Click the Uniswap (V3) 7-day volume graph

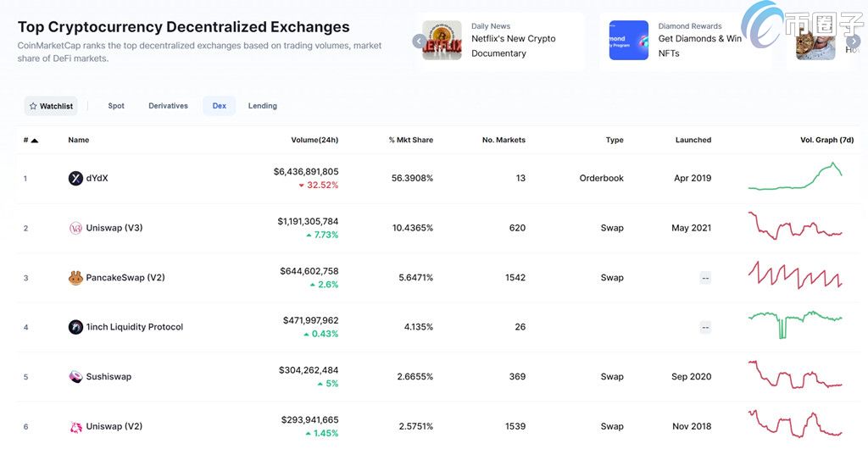point(795,225)
